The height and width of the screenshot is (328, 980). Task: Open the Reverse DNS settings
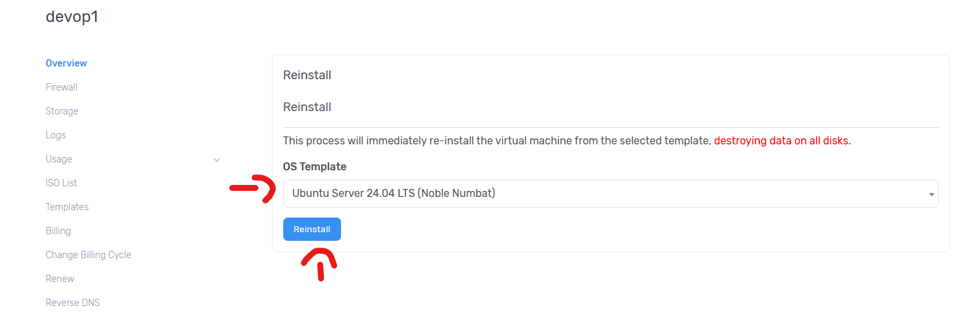(x=72, y=303)
